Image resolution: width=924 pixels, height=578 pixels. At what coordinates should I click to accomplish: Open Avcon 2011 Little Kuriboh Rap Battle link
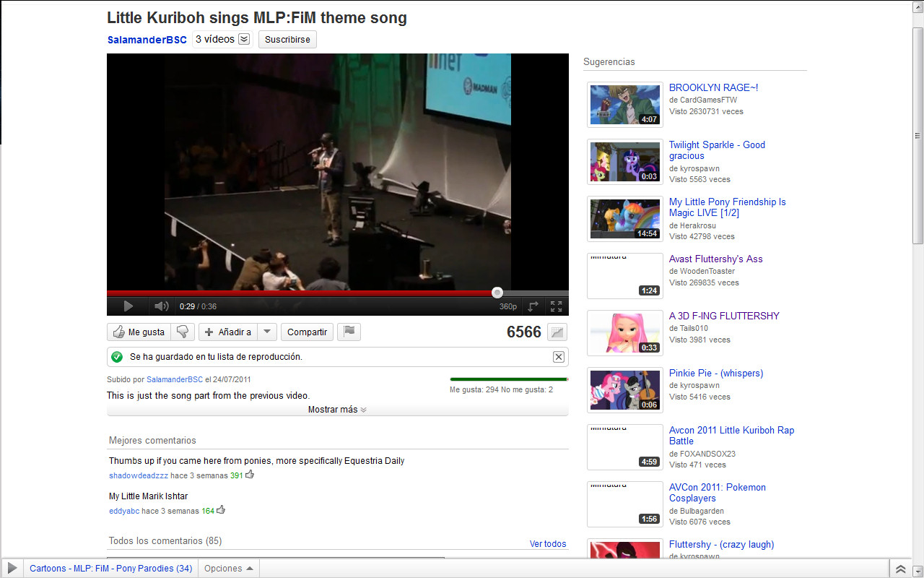pyautogui.click(x=731, y=436)
